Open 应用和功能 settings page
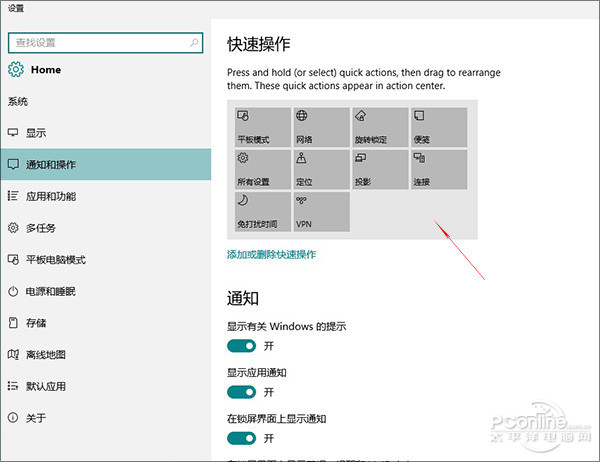The image size is (600, 462). [106, 196]
